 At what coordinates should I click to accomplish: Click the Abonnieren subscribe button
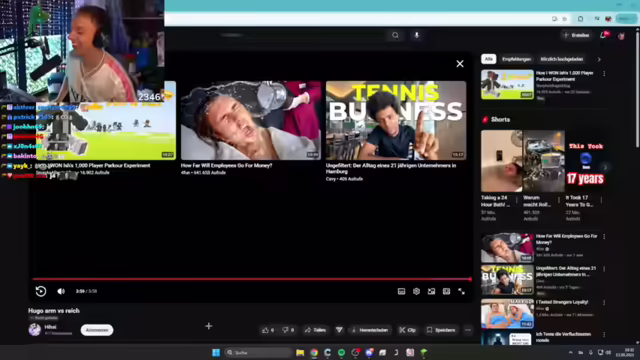pyautogui.click(x=97, y=330)
